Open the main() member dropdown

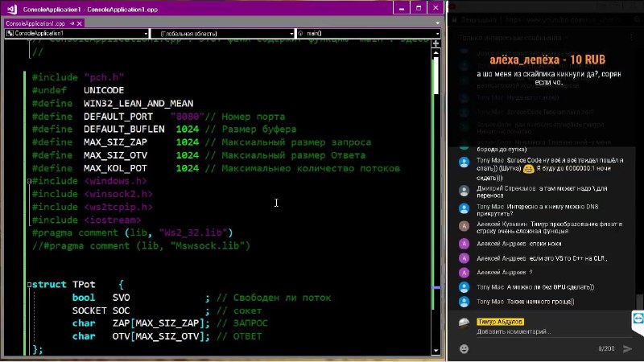pos(369,33)
